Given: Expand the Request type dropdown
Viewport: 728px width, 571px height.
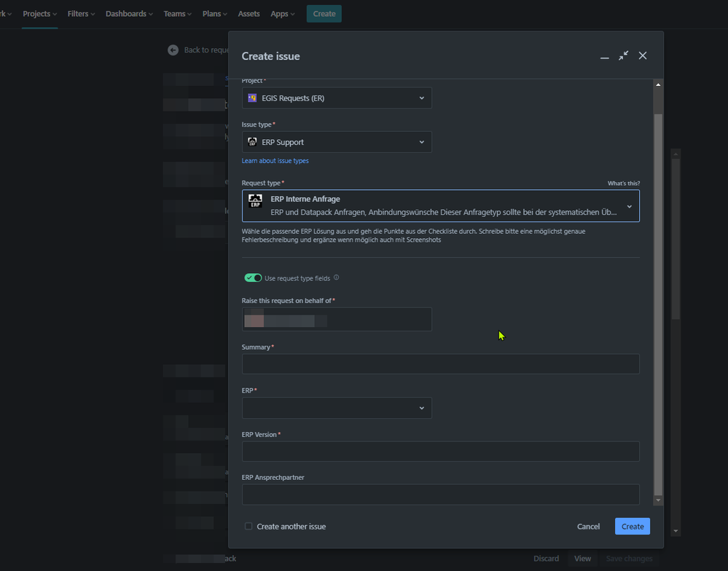Looking at the screenshot, I should click(441, 205).
